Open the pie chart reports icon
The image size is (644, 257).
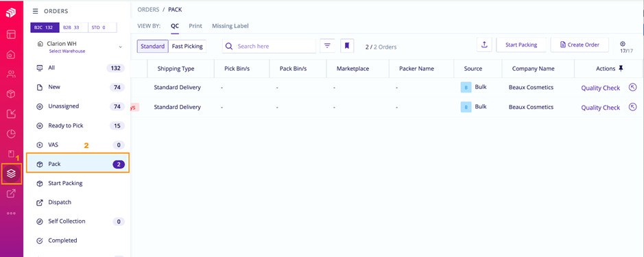[x=12, y=134]
